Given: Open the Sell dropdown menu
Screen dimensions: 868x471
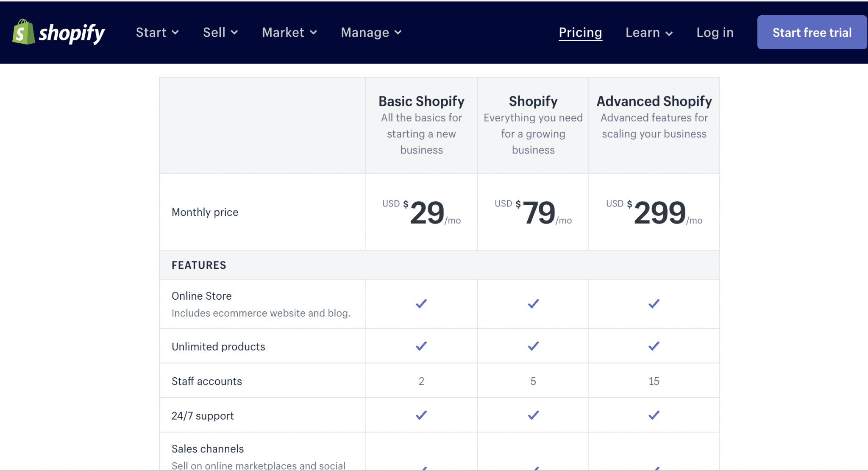Looking at the screenshot, I should point(220,32).
